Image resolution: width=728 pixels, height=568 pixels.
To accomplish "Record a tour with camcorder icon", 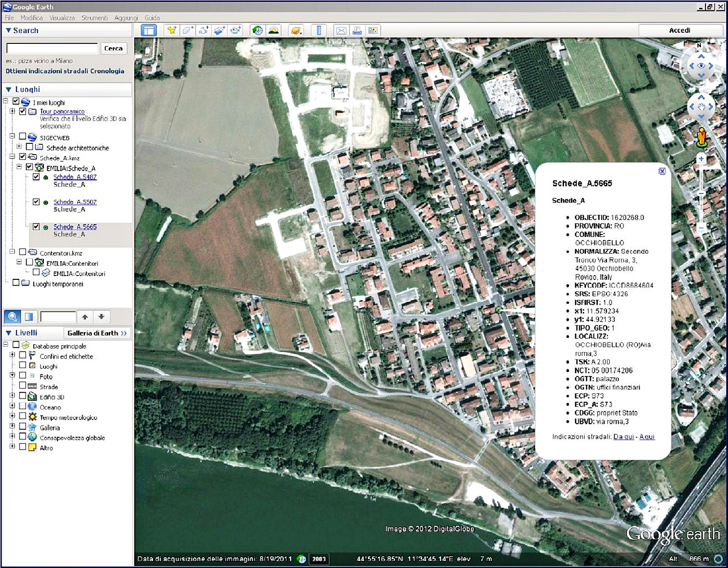I will 236,30.
